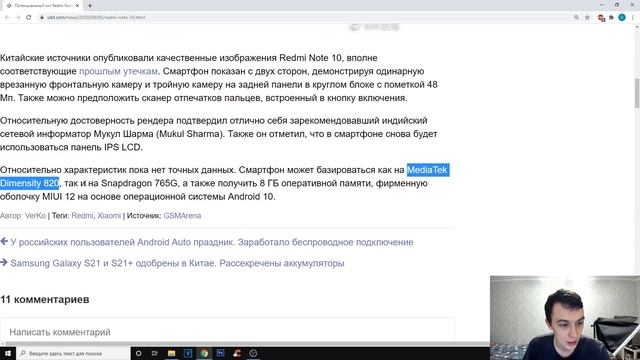Open the Windows Start menu
Screen dimensions: 640x360
(x=8, y=353)
